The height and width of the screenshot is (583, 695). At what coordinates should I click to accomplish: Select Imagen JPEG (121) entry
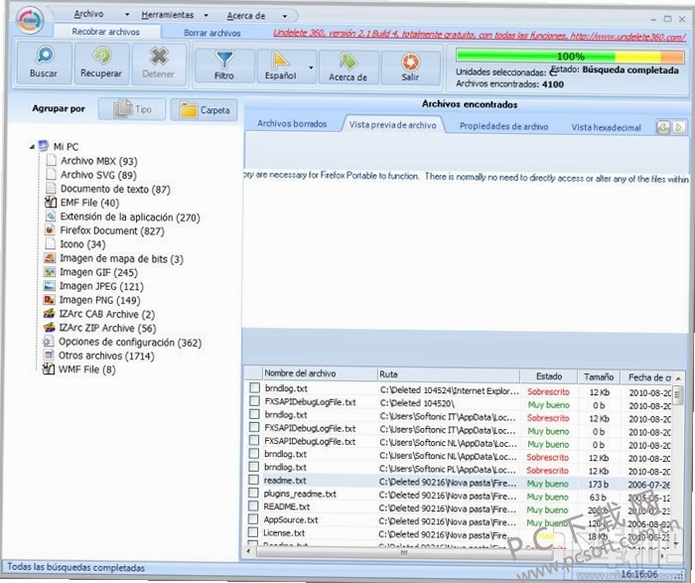point(94,286)
